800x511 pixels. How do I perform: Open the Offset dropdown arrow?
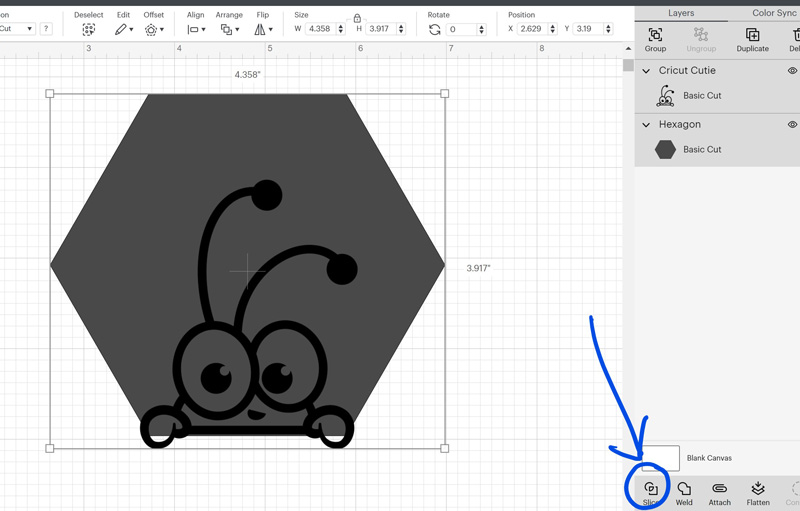(162, 30)
